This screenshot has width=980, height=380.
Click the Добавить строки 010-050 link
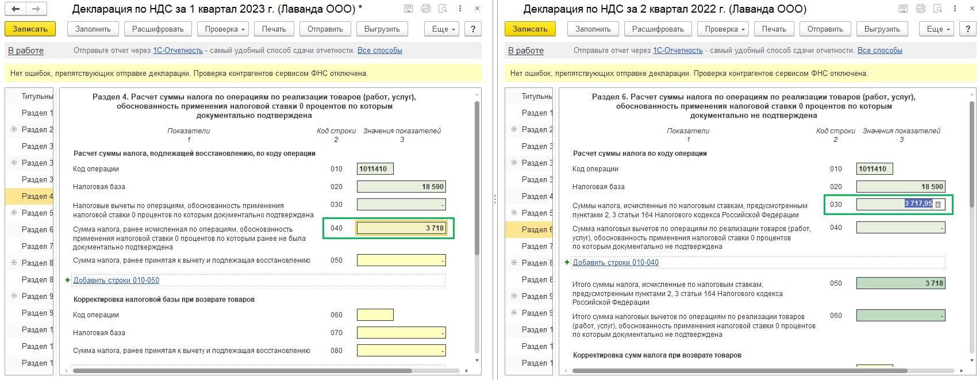pyautogui.click(x=116, y=281)
